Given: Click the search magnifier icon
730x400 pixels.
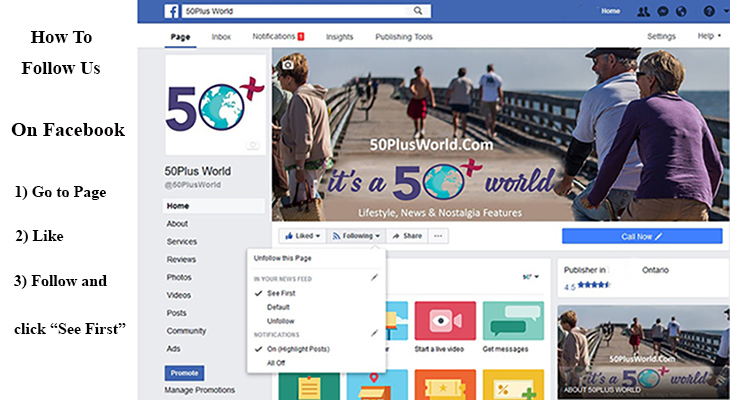Looking at the screenshot, I should (x=418, y=11).
